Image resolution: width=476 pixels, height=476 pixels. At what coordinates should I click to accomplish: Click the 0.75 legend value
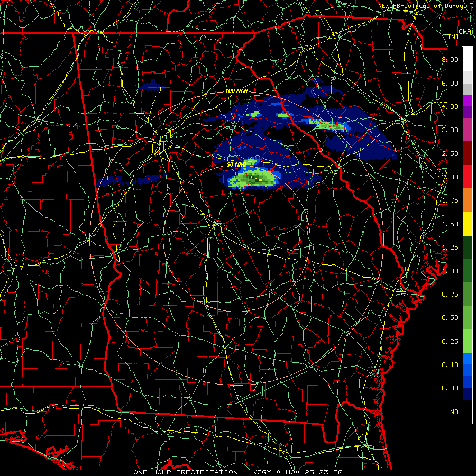450,294
